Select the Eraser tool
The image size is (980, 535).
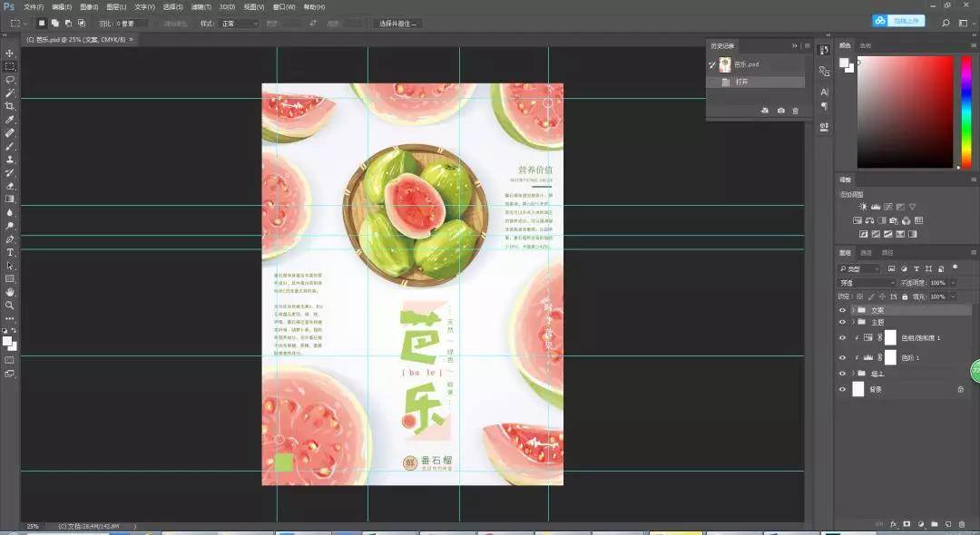pos(9,186)
